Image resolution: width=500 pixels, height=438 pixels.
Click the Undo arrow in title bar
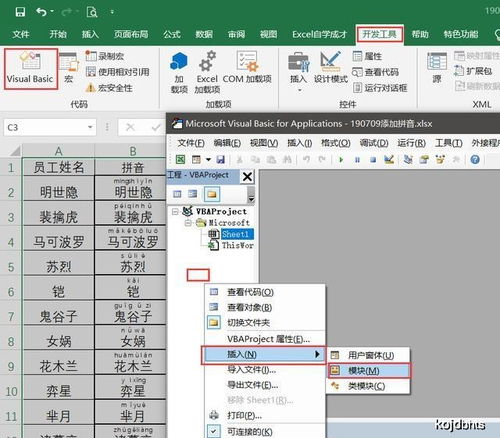click(41, 12)
